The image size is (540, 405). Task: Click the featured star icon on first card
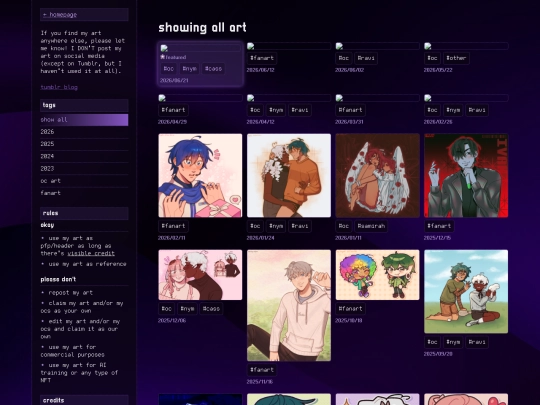[163, 57]
